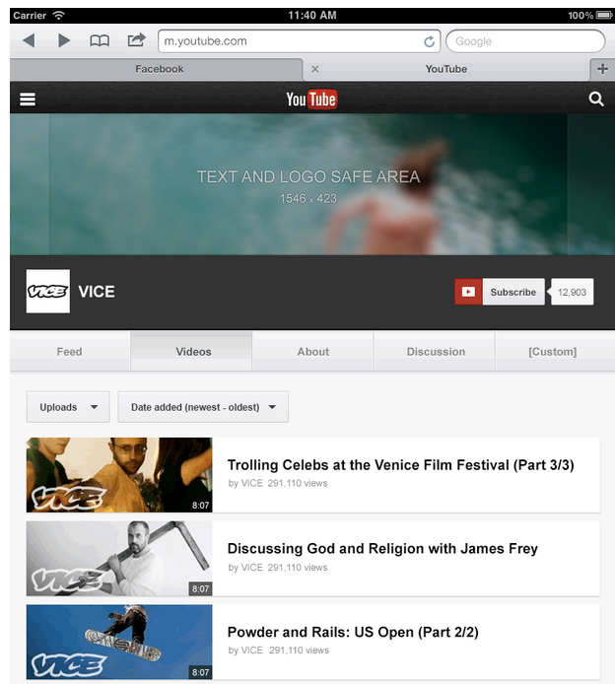Click 'by VICE 291,110 views' under James Frey video
The image size is (616, 684).
pos(278,568)
